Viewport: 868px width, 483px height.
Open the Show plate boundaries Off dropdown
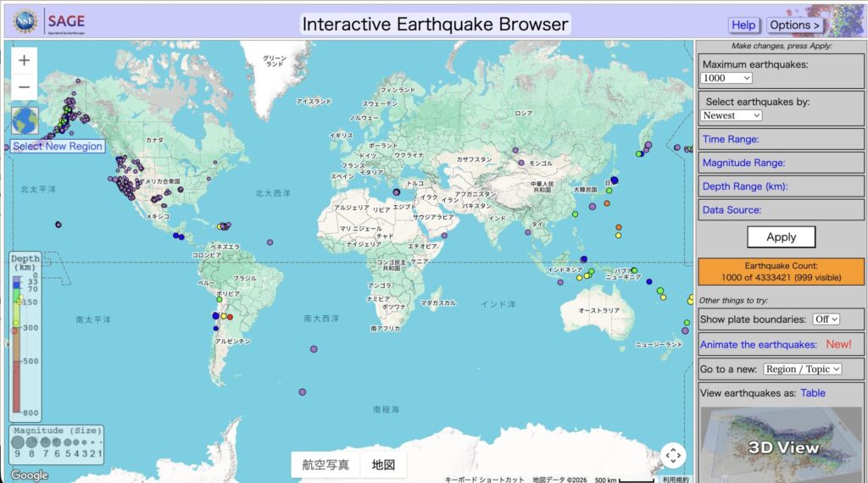point(826,319)
